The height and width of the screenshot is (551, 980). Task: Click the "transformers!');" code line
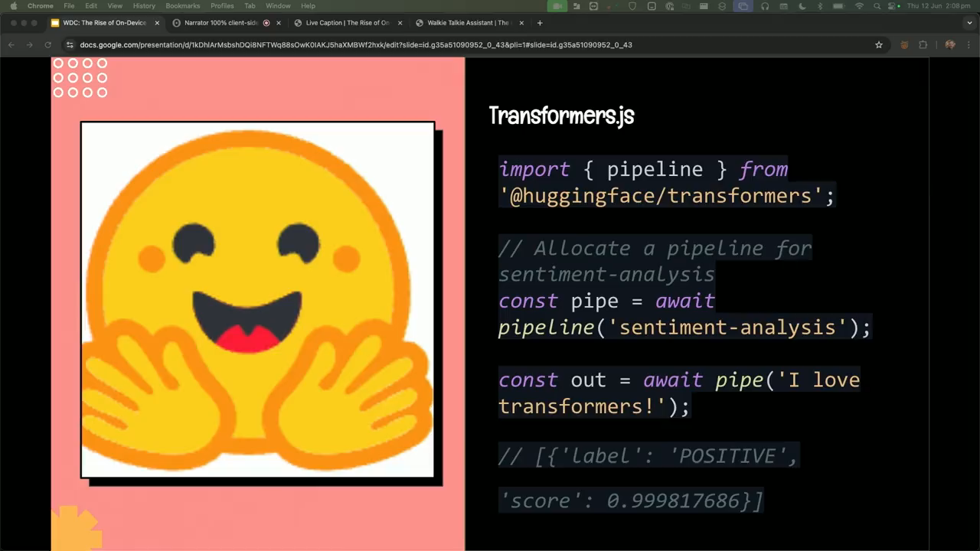pyautogui.click(x=594, y=406)
